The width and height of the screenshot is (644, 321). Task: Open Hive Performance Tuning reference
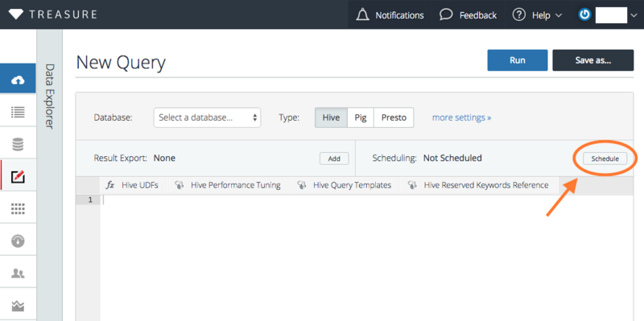point(235,185)
